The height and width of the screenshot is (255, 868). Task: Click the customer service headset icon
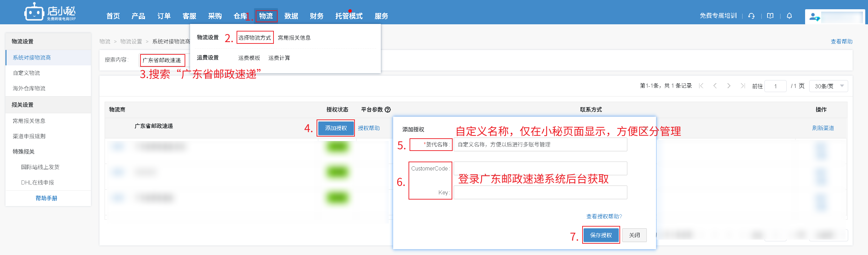pyautogui.click(x=751, y=16)
